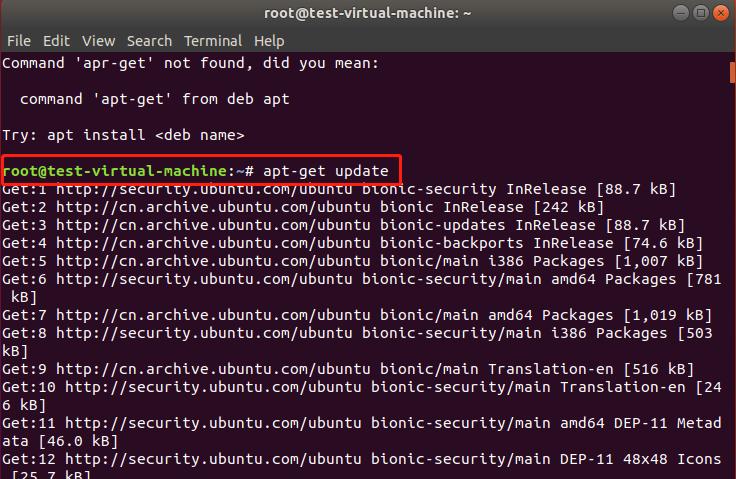Open the Help menu
This screenshot has width=736, height=479.
tap(269, 41)
